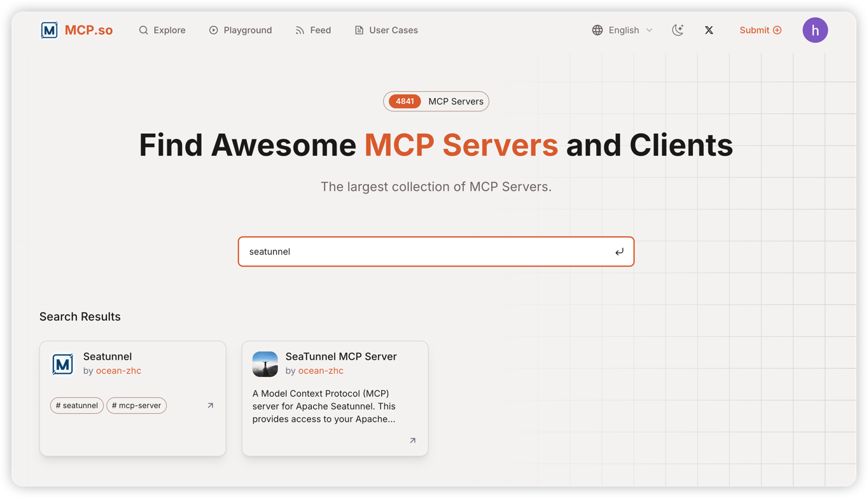Click the ocean-zhc author link
This screenshot has height=498, width=868.
118,370
